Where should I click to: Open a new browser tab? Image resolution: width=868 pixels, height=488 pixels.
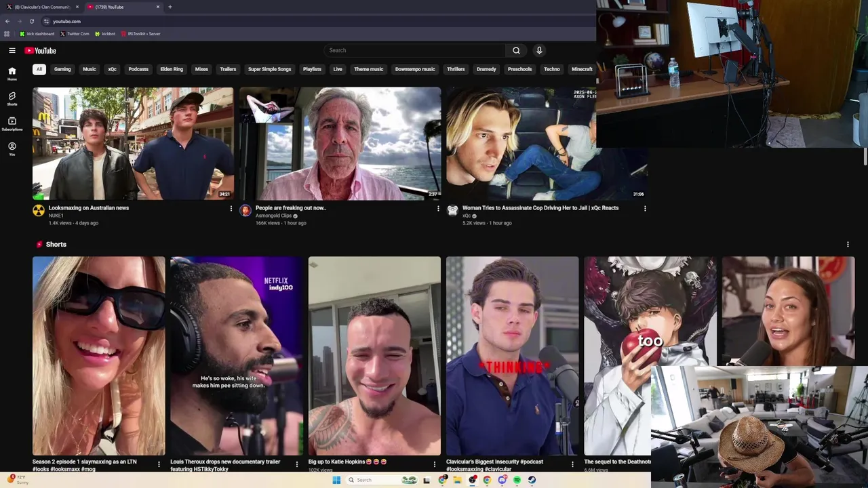coord(170,7)
